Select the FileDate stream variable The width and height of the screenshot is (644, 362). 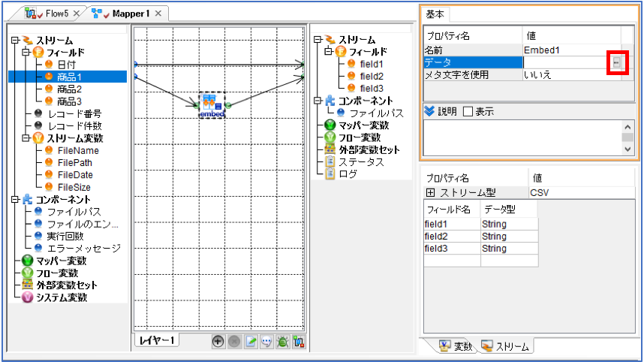[x=75, y=175]
